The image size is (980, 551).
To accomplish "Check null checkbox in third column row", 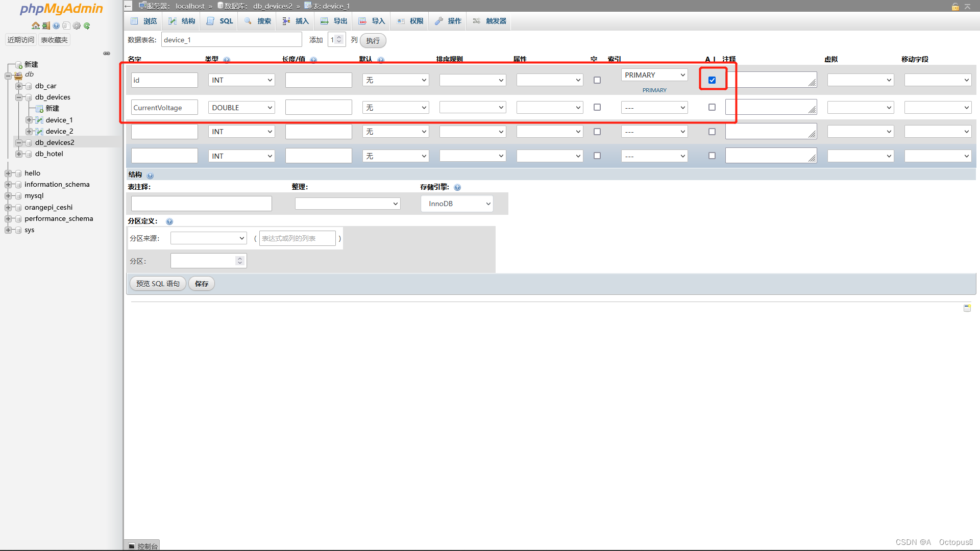I will 597,132.
